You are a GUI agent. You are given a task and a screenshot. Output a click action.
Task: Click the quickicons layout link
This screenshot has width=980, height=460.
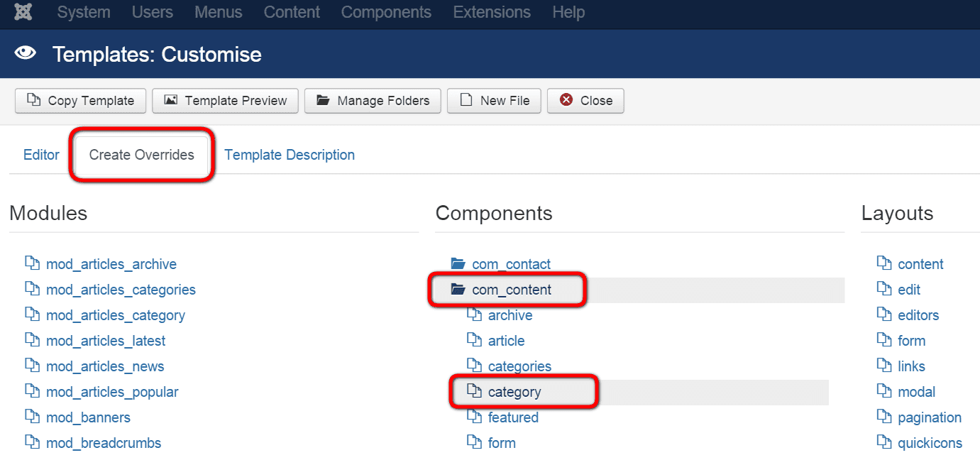(x=930, y=443)
